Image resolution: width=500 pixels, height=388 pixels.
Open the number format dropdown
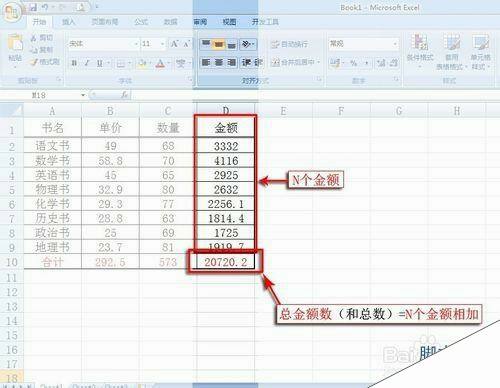395,44
